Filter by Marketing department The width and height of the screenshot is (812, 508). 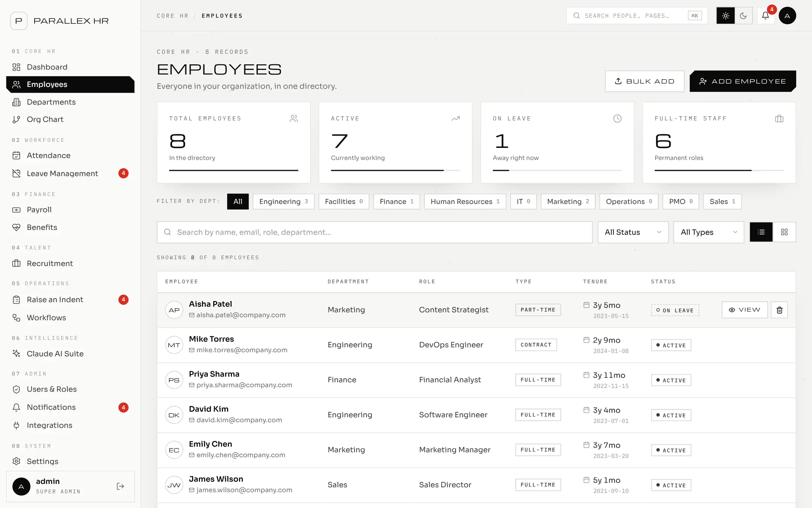point(568,202)
